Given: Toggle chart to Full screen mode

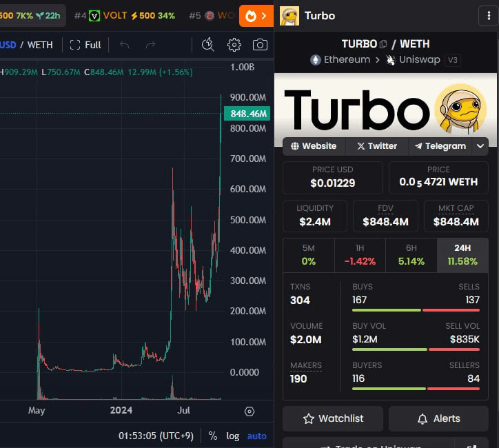Looking at the screenshot, I should click(85, 45).
